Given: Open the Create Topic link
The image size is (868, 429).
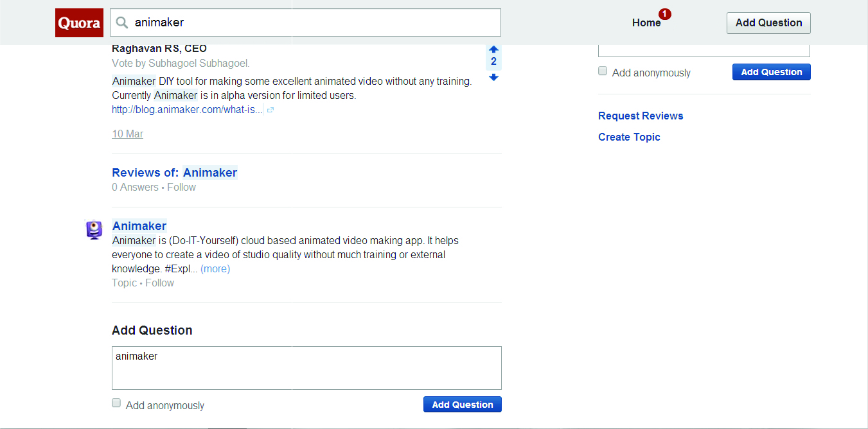Looking at the screenshot, I should [629, 137].
